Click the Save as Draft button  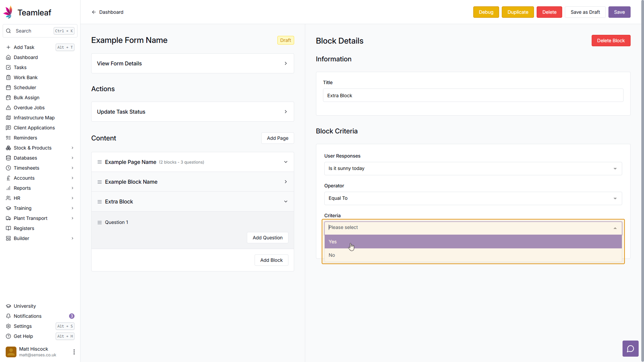[x=585, y=12]
